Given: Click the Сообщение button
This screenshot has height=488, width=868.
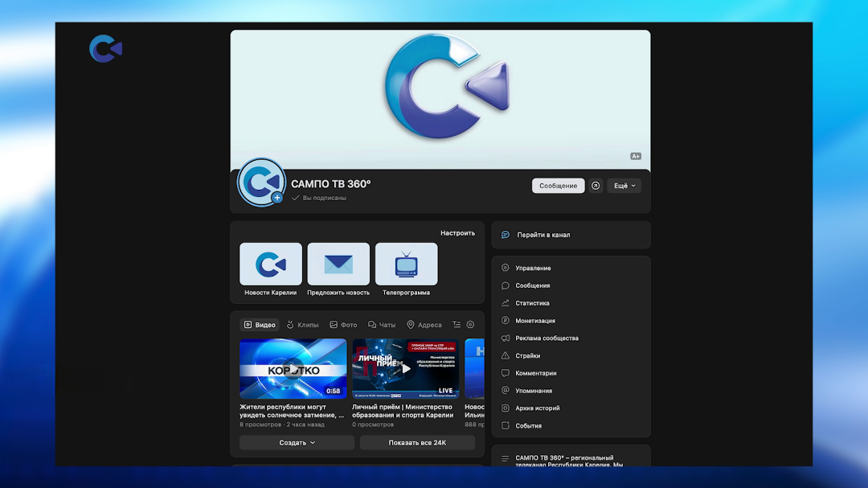Looking at the screenshot, I should (558, 186).
